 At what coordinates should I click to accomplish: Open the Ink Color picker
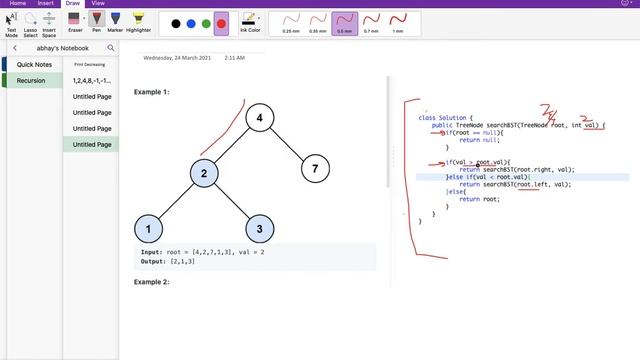click(249, 22)
